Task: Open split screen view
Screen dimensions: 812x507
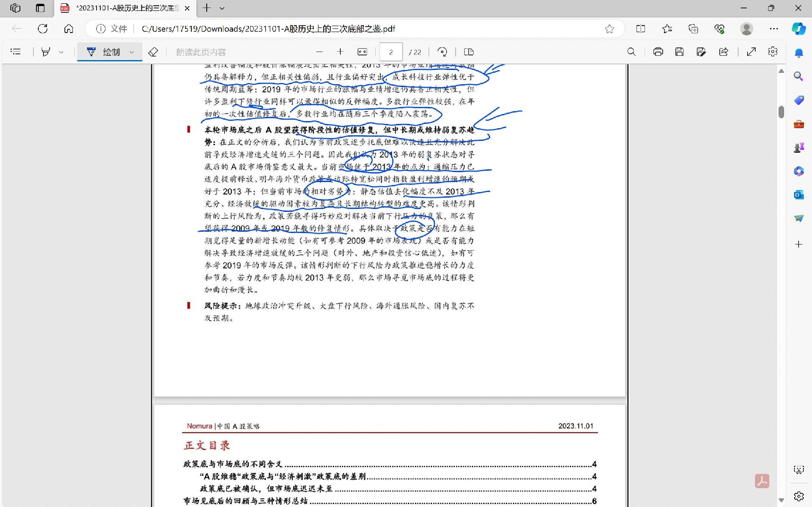Action: [641, 29]
